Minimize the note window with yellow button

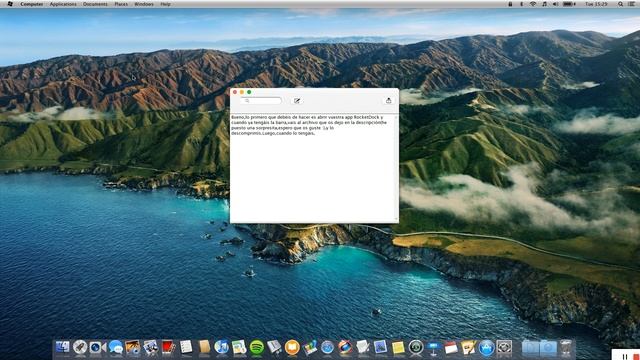coord(242,92)
